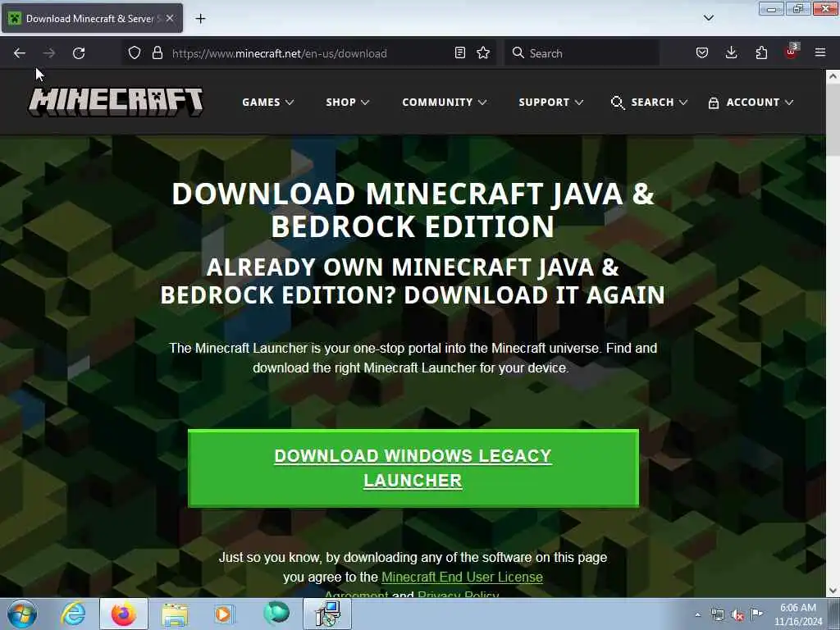Image resolution: width=840 pixels, height=630 pixels.
Task: Go back using the browser back arrow
Action: [x=20, y=53]
